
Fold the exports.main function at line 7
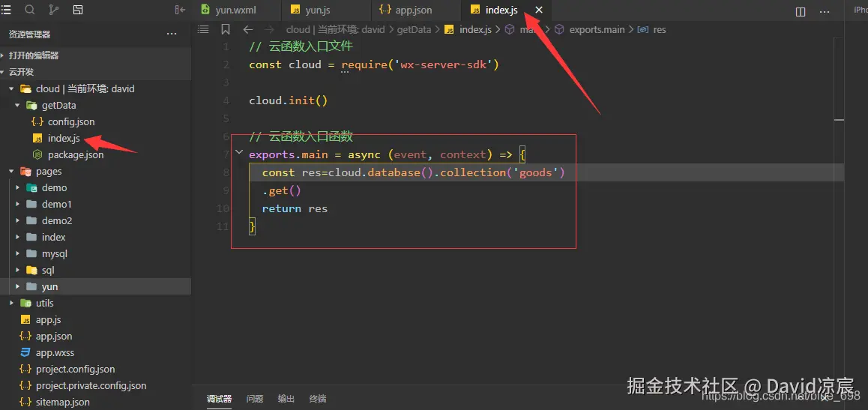[238, 152]
